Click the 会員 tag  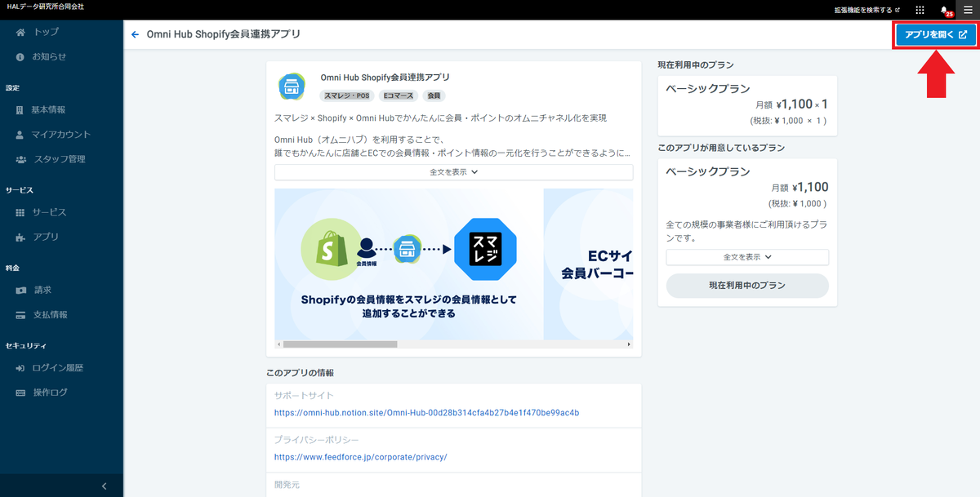pos(434,95)
